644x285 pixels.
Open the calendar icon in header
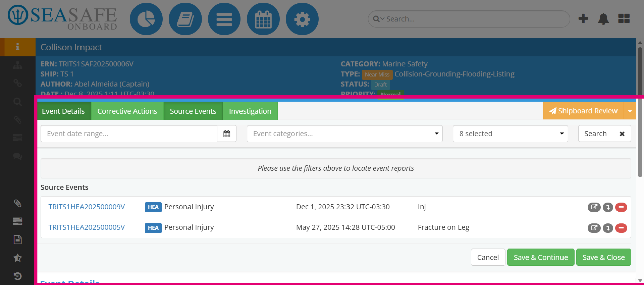[263, 19]
